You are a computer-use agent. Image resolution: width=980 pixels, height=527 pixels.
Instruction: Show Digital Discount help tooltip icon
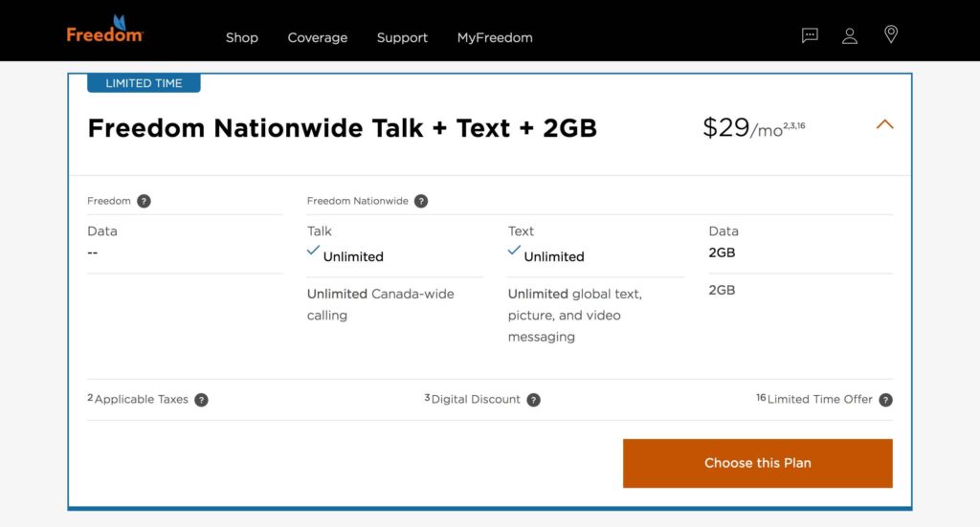click(533, 400)
